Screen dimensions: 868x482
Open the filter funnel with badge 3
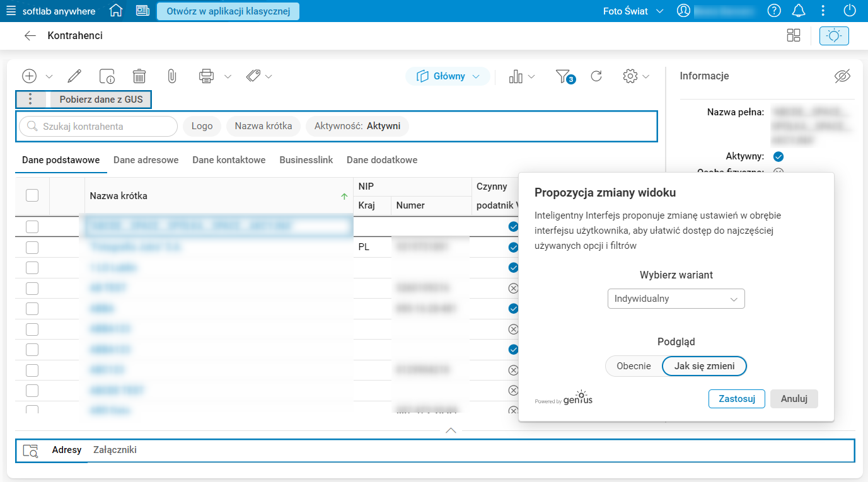(x=565, y=76)
